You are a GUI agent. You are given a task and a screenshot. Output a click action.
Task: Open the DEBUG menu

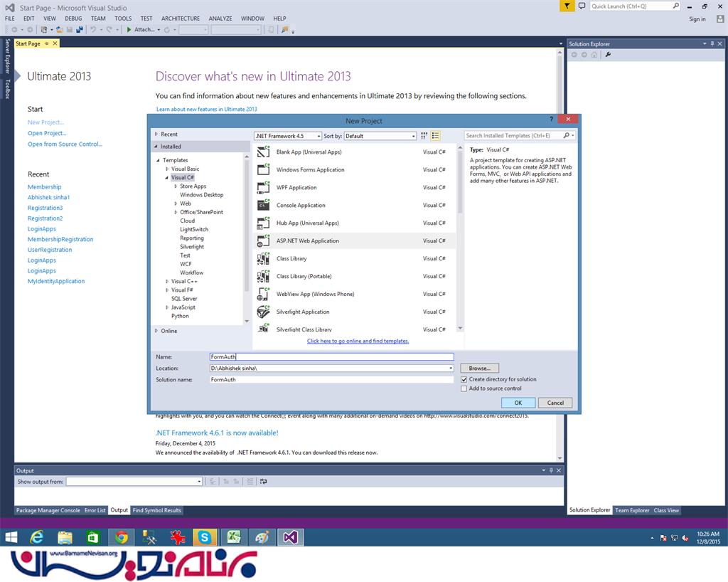pos(73,18)
